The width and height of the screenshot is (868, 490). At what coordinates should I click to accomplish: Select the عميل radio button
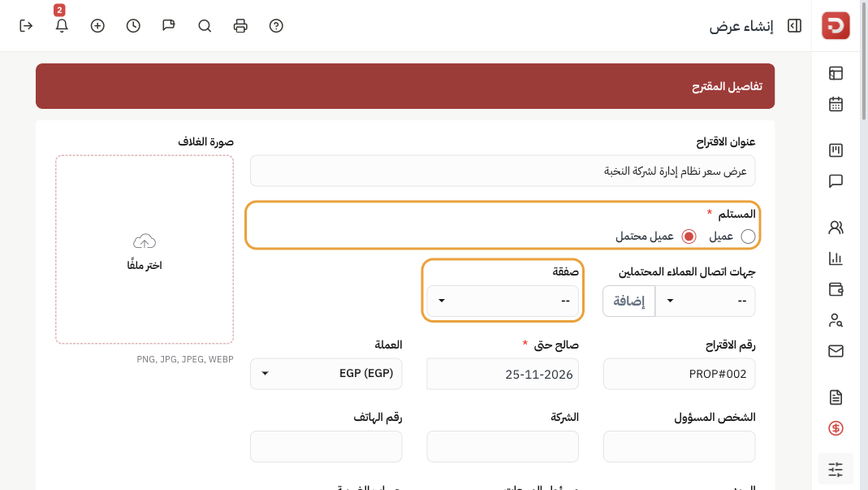pyautogui.click(x=748, y=236)
